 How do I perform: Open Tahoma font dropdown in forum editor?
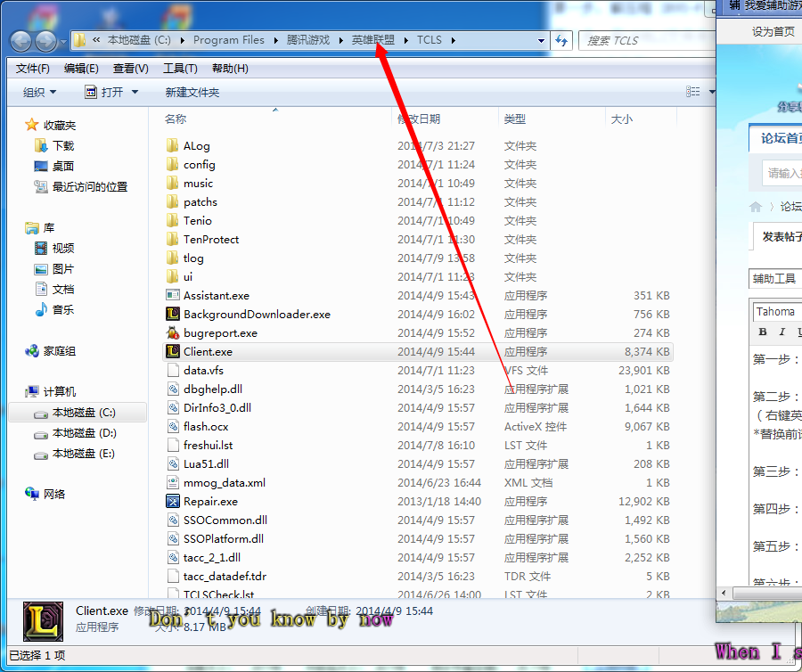pyautogui.click(x=777, y=311)
